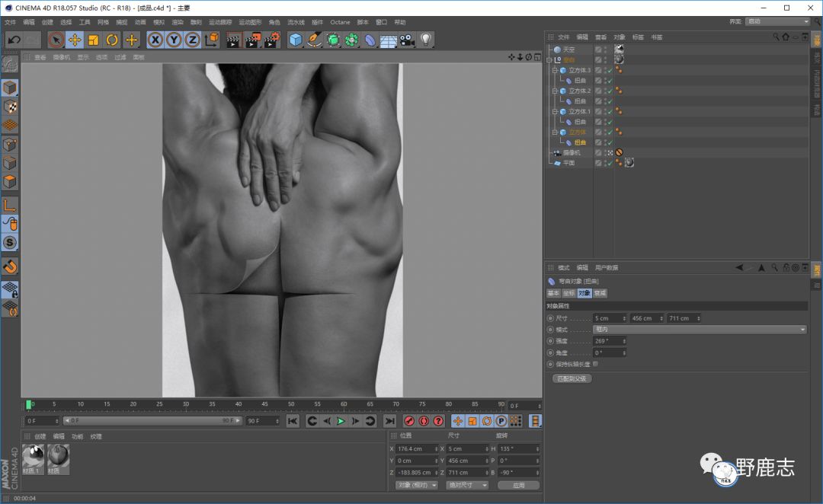Open the 对象 (相对) coordinate dropdown
Image resolution: width=823 pixels, height=504 pixels.
point(416,485)
